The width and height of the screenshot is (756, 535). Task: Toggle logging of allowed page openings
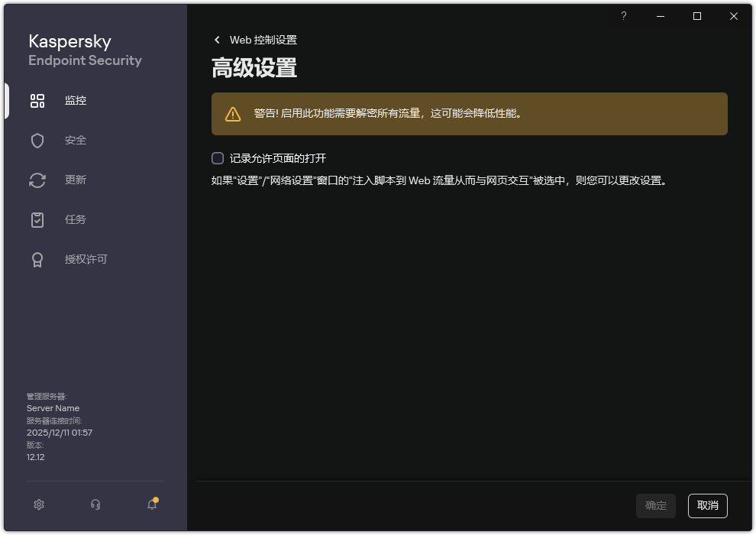[218, 157]
